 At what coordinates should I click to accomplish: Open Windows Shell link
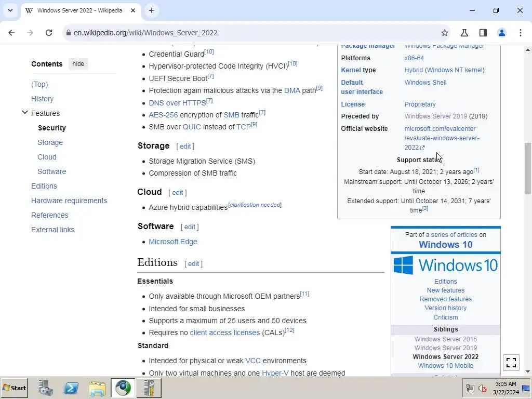pos(425,83)
